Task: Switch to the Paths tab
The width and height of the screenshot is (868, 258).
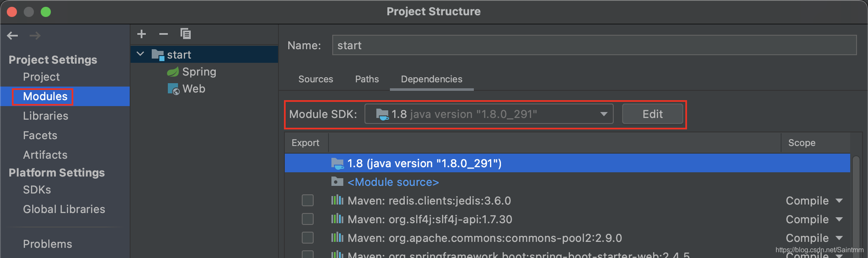Action: pyautogui.click(x=367, y=79)
